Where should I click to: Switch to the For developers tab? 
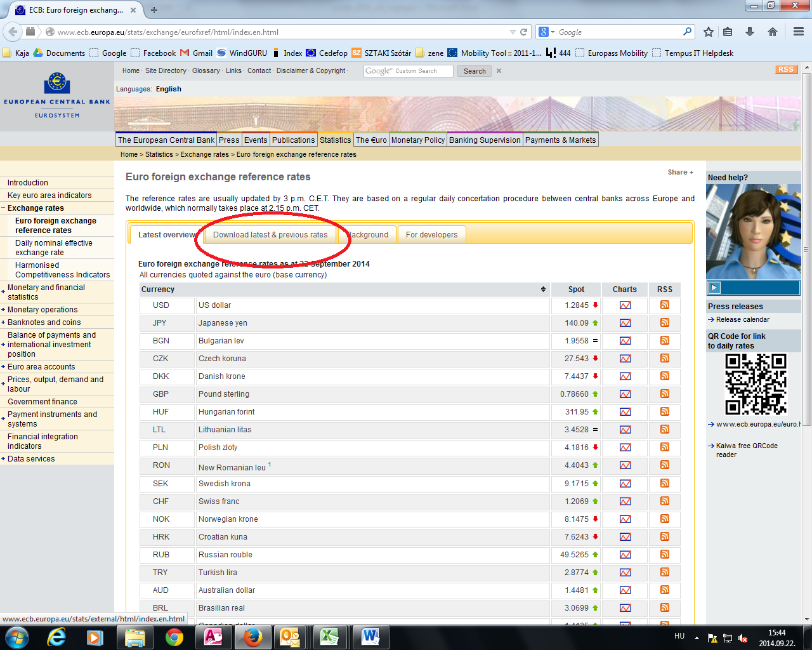[431, 235]
